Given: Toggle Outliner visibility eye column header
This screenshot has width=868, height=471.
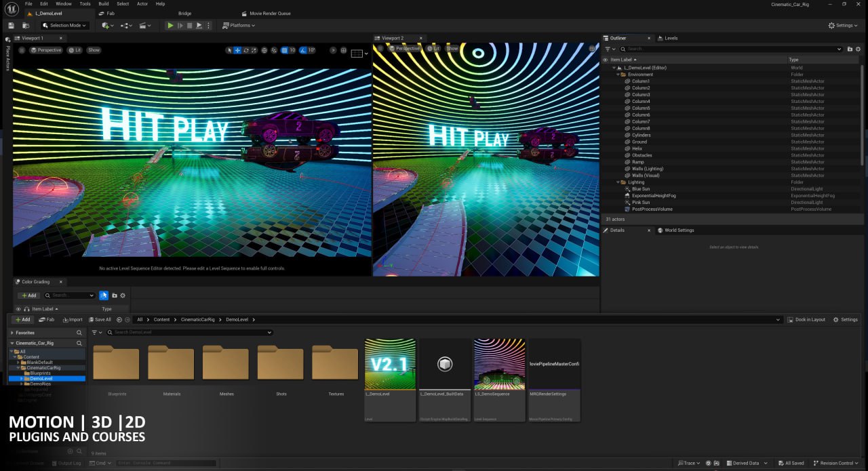Looking at the screenshot, I should click(606, 60).
